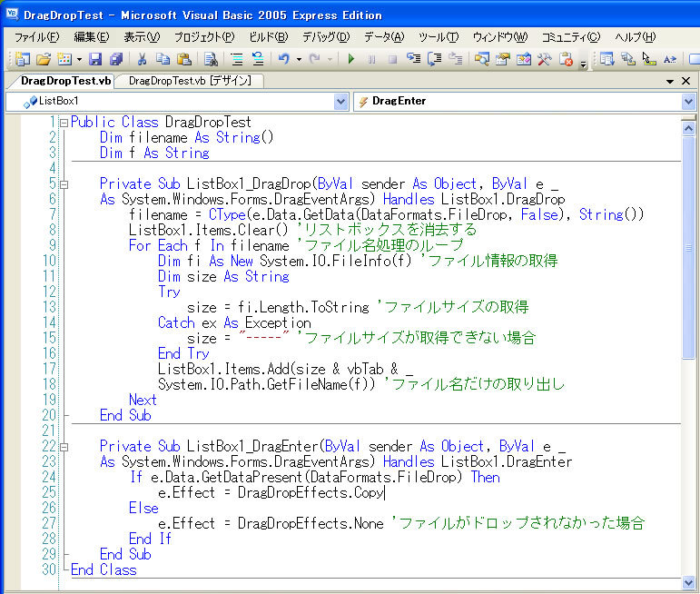Open the Properties Window icon
This screenshot has width=700, height=594.
[x=503, y=59]
